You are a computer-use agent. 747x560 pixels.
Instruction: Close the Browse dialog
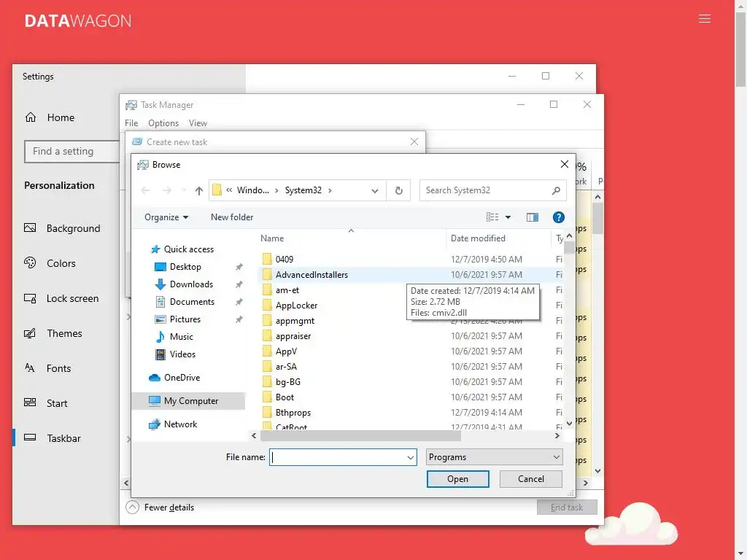[x=565, y=164]
